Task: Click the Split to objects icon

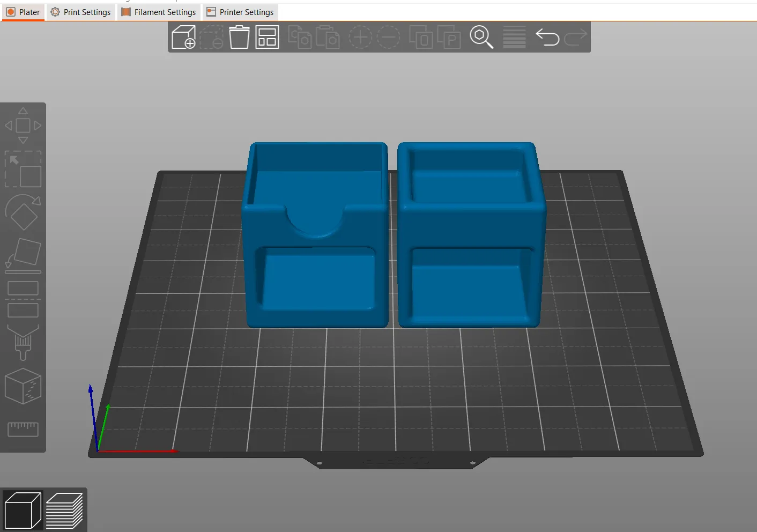Action: click(x=421, y=37)
